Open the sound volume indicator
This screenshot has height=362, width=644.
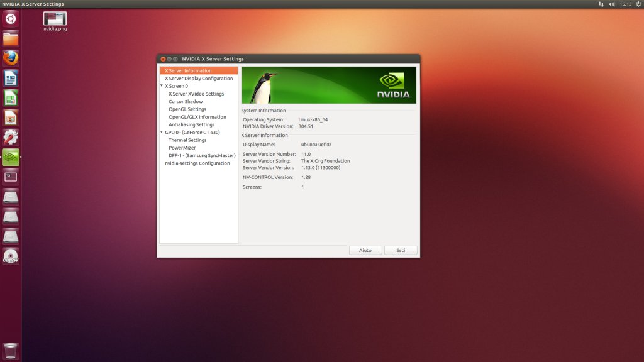(x=611, y=4)
